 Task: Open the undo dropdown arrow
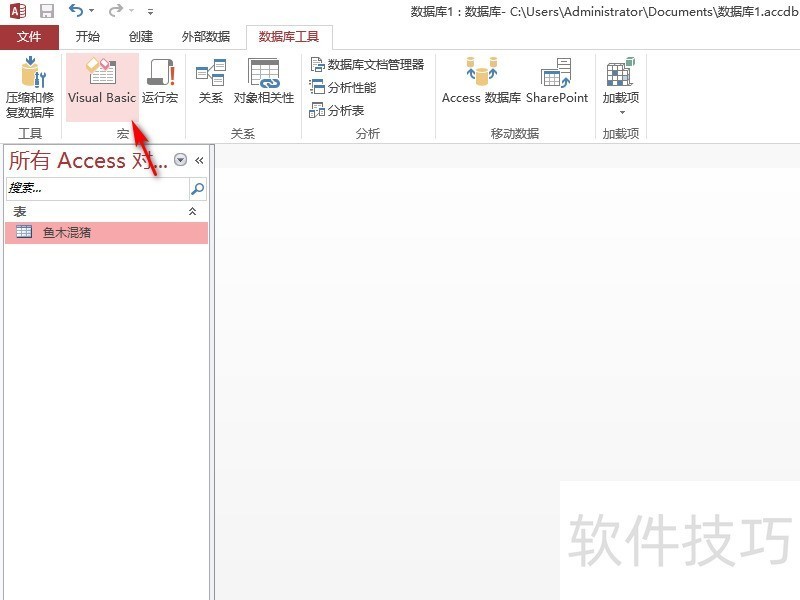[92, 11]
